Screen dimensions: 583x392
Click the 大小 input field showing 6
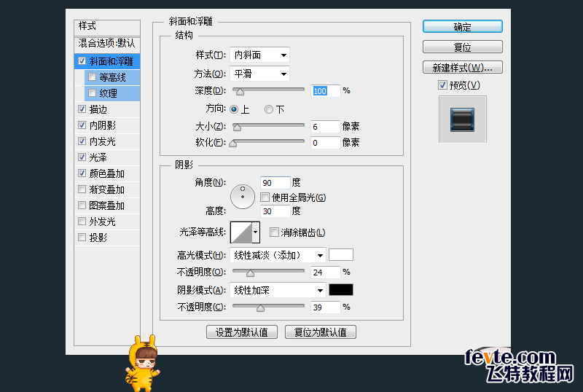(x=325, y=127)
